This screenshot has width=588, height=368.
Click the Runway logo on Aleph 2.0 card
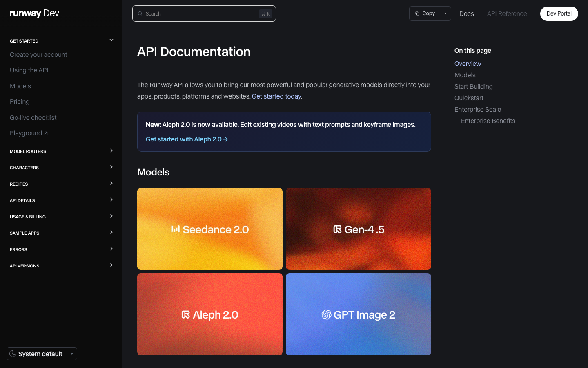tap(186, 314)
